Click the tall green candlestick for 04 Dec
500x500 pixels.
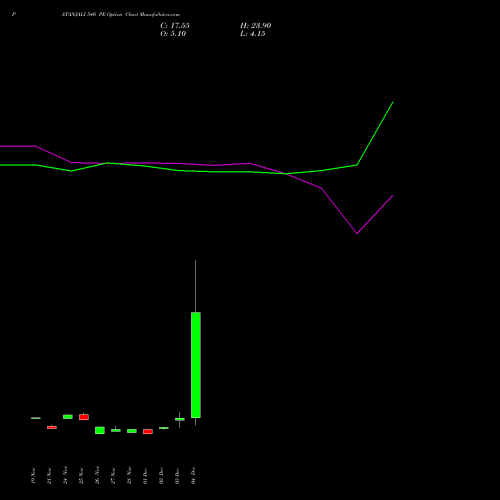(x=196, y=365)
